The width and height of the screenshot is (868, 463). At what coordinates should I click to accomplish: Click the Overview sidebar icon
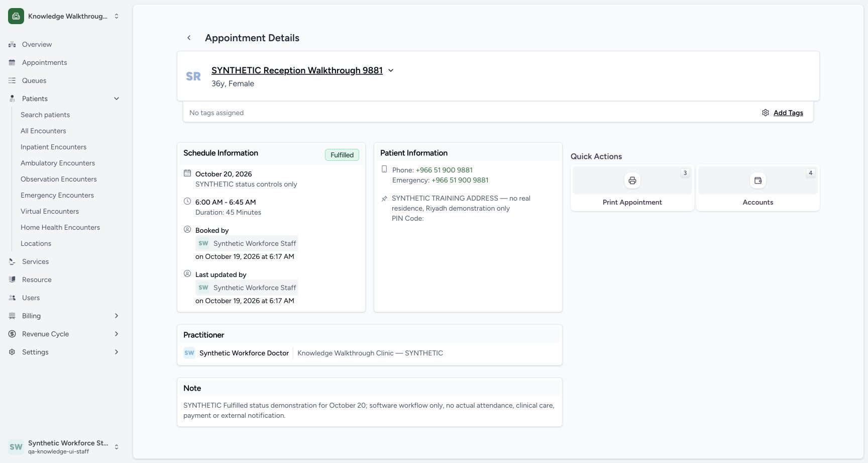click(x=12, y=44)
